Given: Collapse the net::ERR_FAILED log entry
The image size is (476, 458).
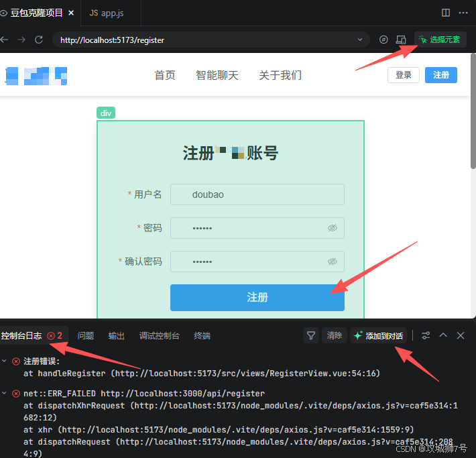Looking at the screenshot, I should pyautogui.click(x=4, y=393).
